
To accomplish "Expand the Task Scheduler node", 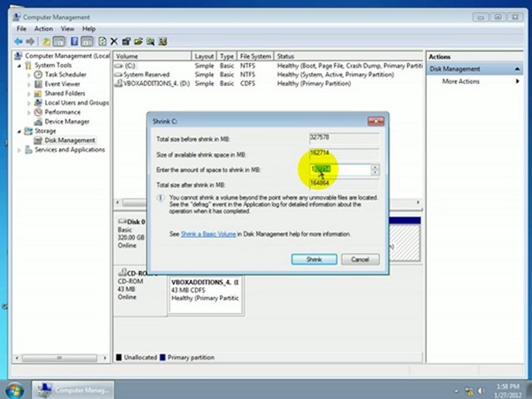I will tap(29, 75).
